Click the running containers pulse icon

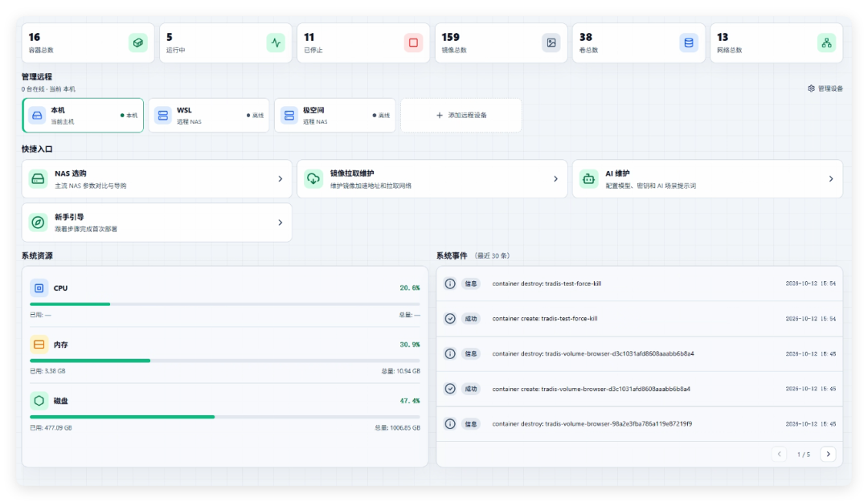pyautogui.click(x=276, y=43)
